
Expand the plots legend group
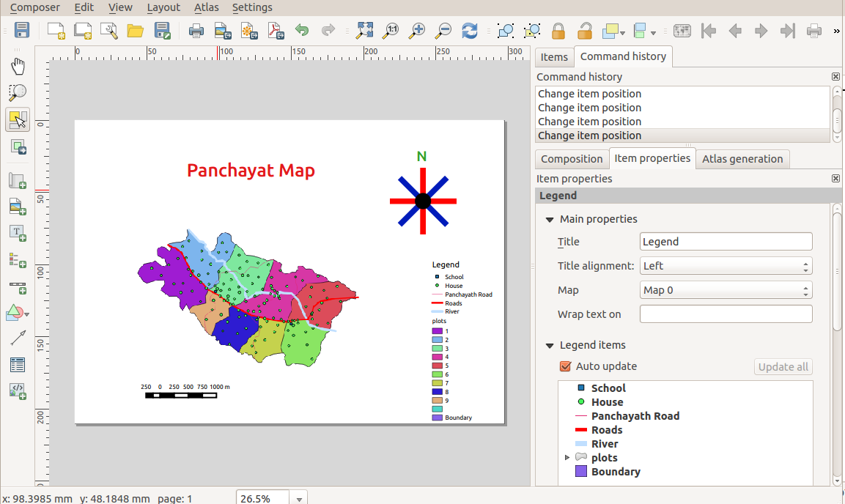[x=567, y=458]
